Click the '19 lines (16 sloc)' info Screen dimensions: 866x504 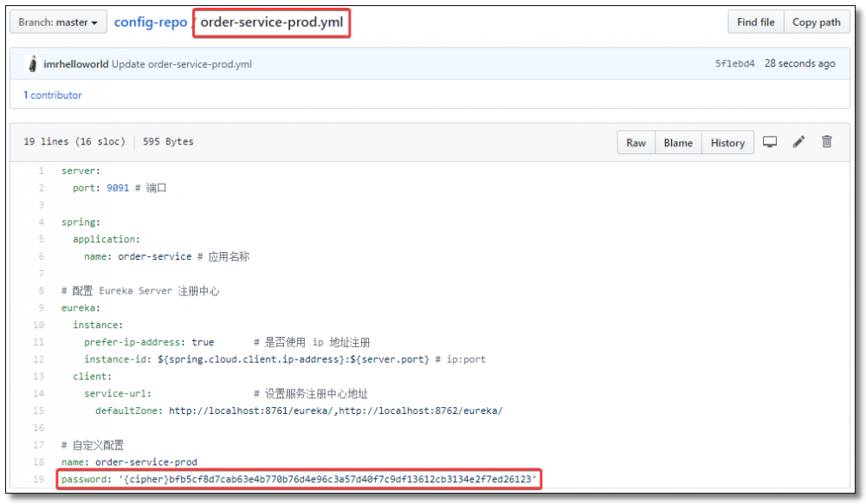coord(74,142)
